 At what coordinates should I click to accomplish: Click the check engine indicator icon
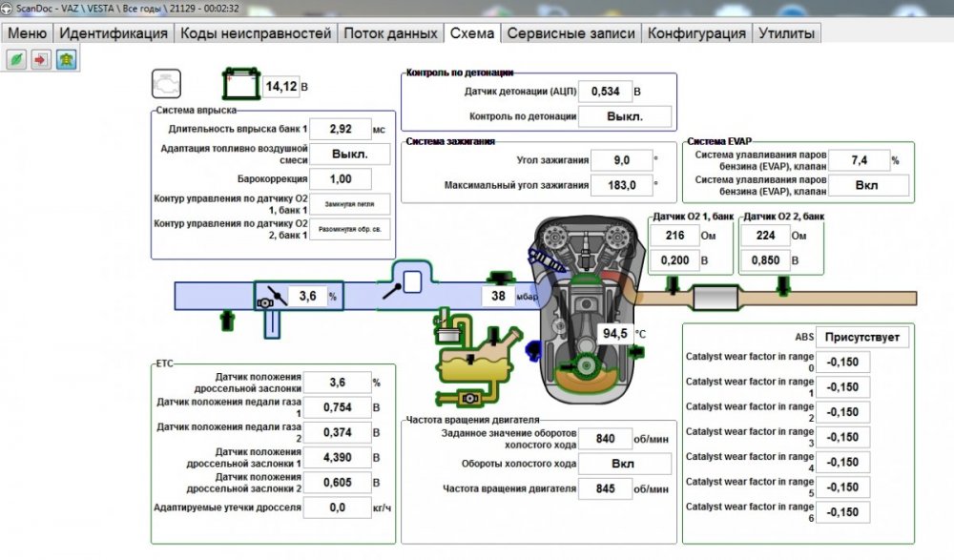pyautogui.click(x=166, y=82)
